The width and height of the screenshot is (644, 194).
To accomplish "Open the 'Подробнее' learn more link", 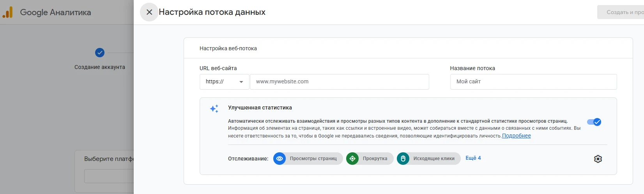I will click(517, 136).
